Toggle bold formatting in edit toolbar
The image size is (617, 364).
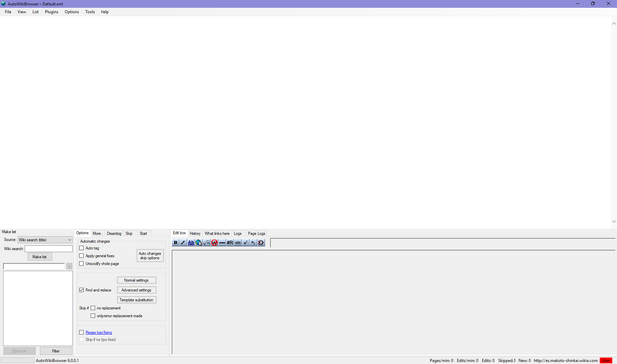click(x=175, y=242)
